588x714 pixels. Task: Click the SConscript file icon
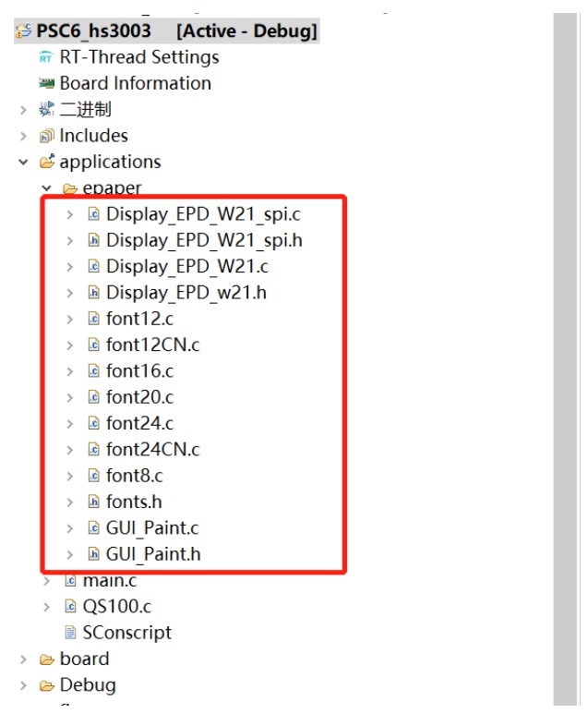(70, 634)
